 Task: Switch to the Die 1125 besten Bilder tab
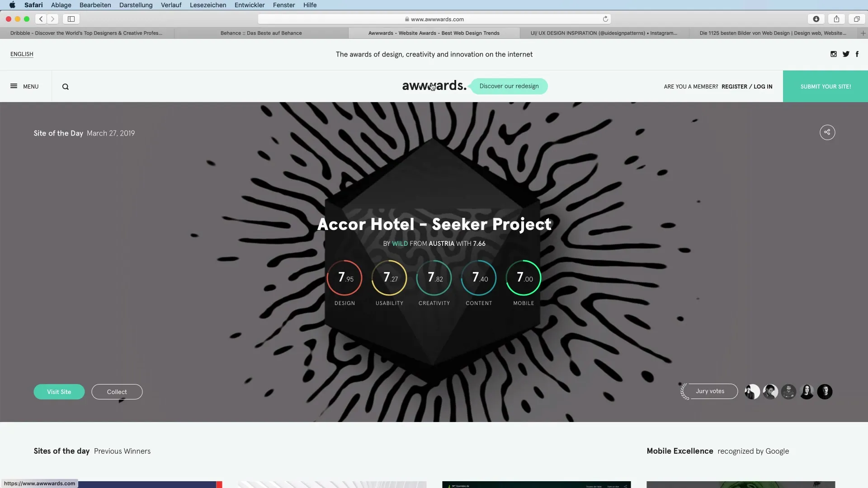click(x=773, y=33)
